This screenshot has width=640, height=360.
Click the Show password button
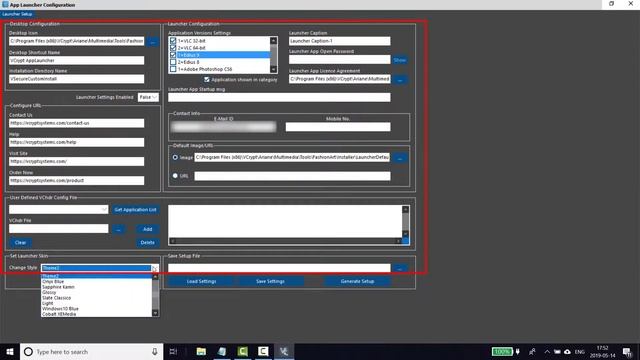[x=400, y=60]
